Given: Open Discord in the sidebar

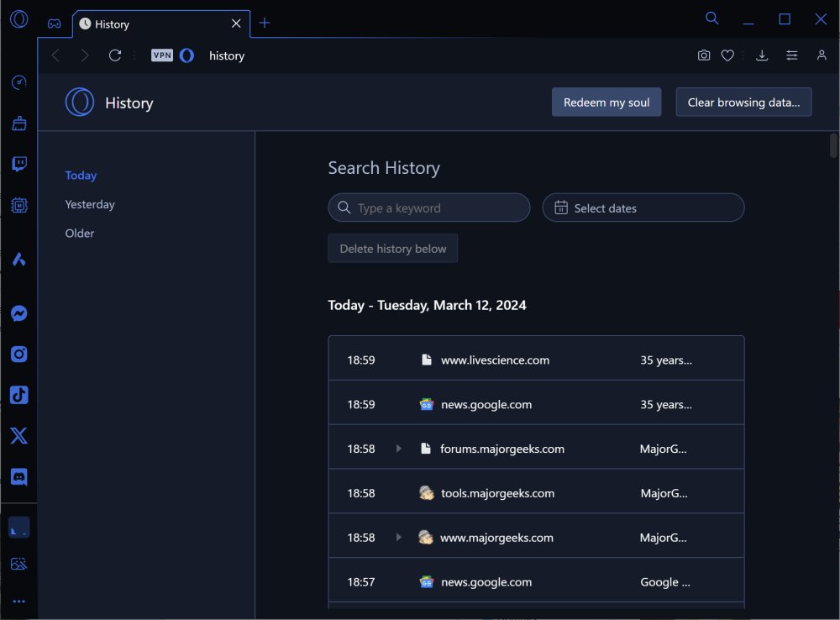Looking at the screenshot, I should point(18,477).
